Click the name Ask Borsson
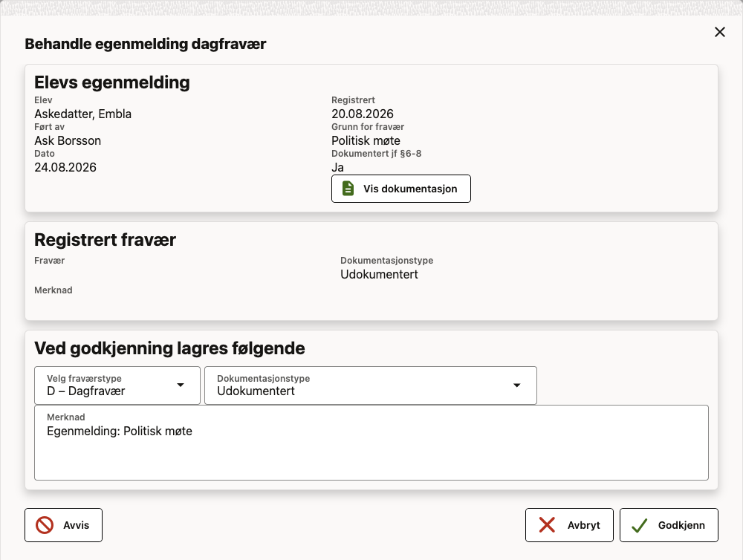The image size is (743, 560). click(x=68, y=140)
